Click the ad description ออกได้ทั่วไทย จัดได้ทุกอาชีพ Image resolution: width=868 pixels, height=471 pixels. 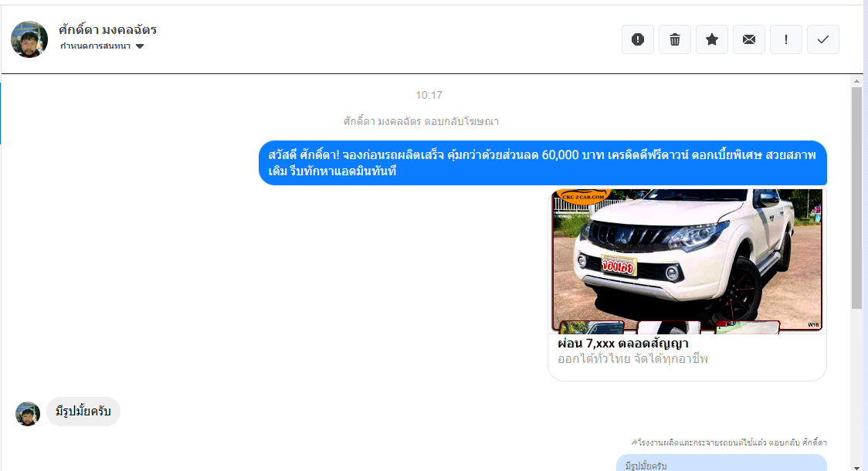632,359
